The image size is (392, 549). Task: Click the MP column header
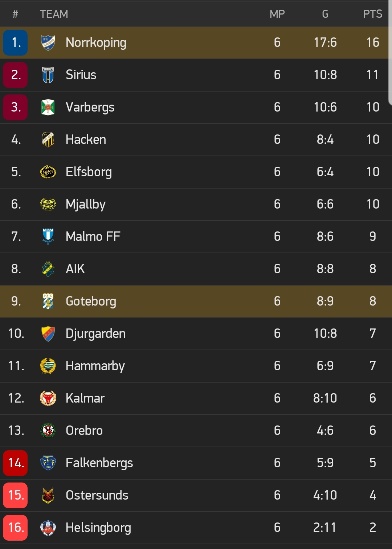pos(277,14)
